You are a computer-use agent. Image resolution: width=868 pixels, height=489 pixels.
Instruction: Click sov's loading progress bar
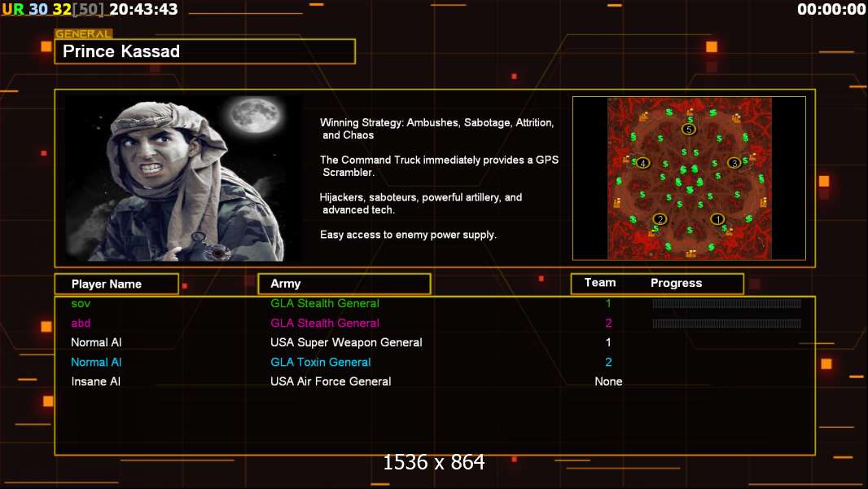tap(726, 303)
